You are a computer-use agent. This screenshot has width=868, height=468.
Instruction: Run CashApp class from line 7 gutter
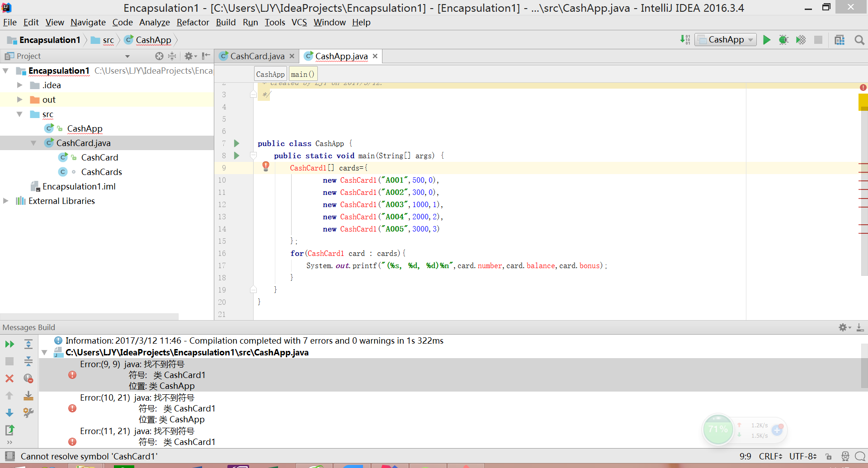click(x=236, y=143)
